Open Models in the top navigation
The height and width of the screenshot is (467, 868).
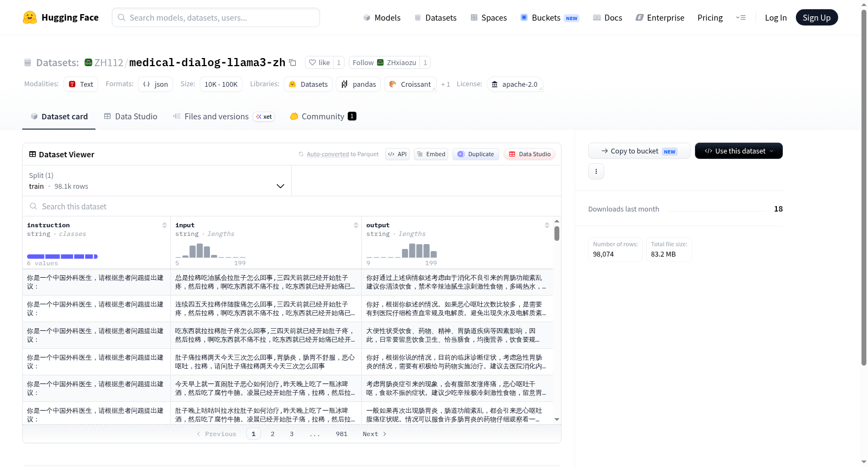click(x=381, y=17)
